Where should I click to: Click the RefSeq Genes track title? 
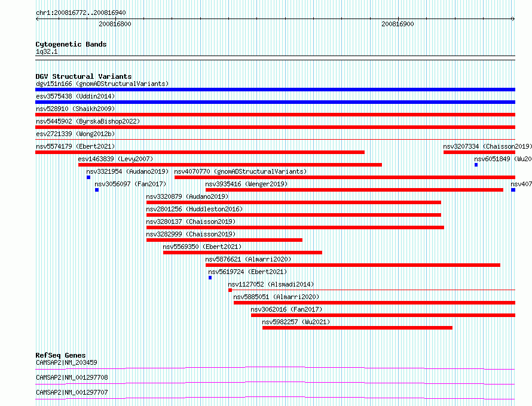coord(60,355)
